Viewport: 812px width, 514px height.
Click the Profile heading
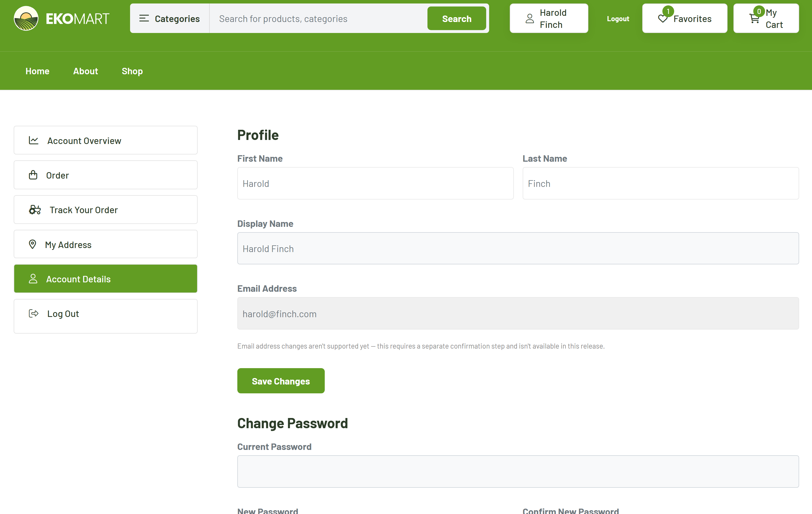tap(258, 135)
